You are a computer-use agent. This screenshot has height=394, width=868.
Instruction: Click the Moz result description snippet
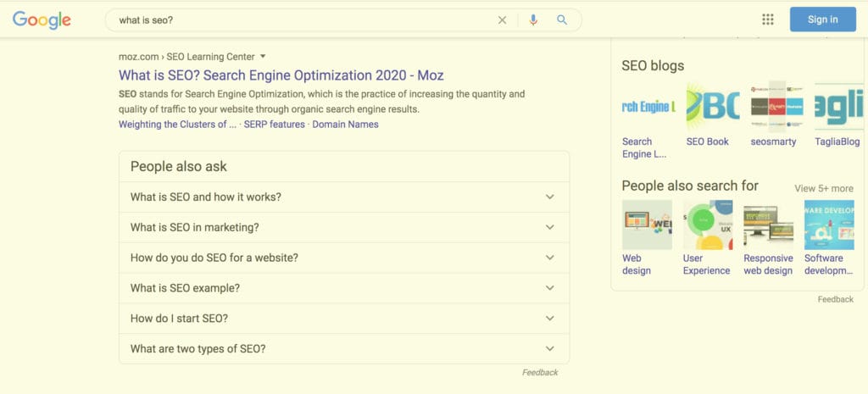pos(321,102)
